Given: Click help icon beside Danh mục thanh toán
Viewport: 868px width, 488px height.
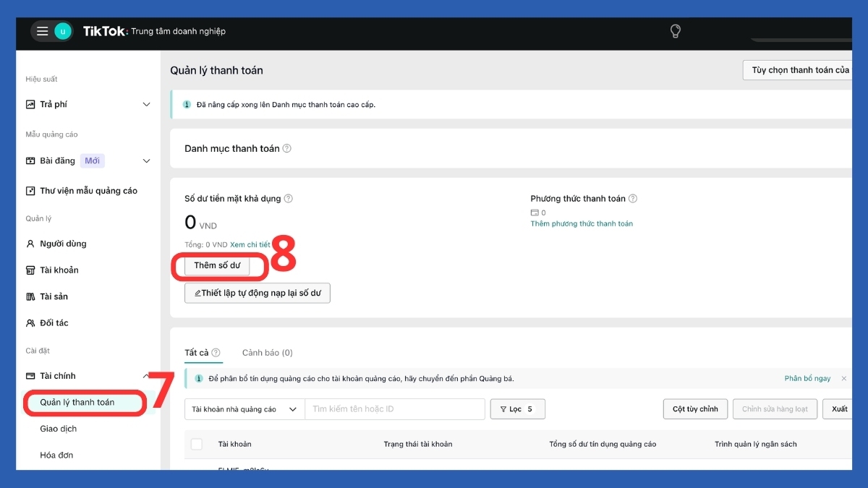Looking at the screenshot, I should pyautogui.click(x=287, y=148).
